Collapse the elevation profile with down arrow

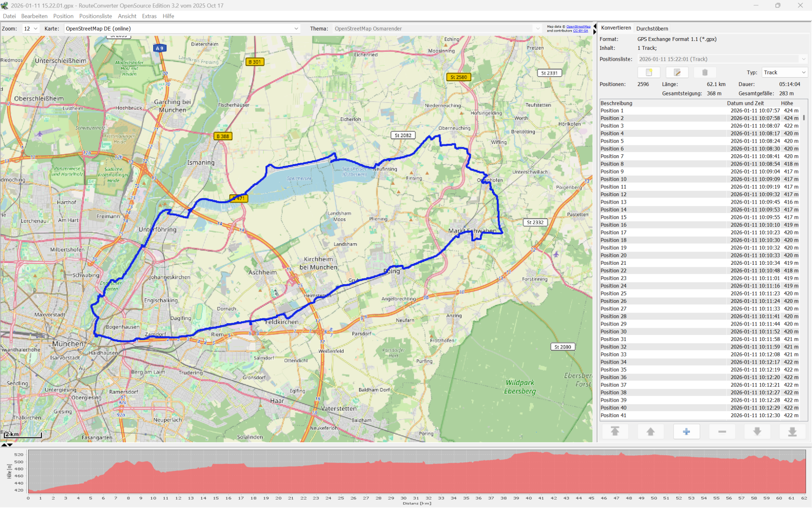[x=10, y=445]
